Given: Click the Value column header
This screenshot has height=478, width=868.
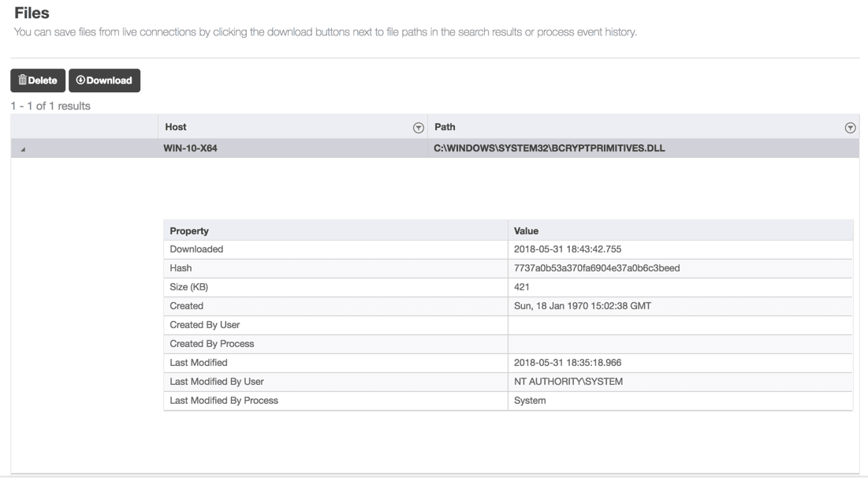Looking at the screenshot, I should [x=526, y=231].
